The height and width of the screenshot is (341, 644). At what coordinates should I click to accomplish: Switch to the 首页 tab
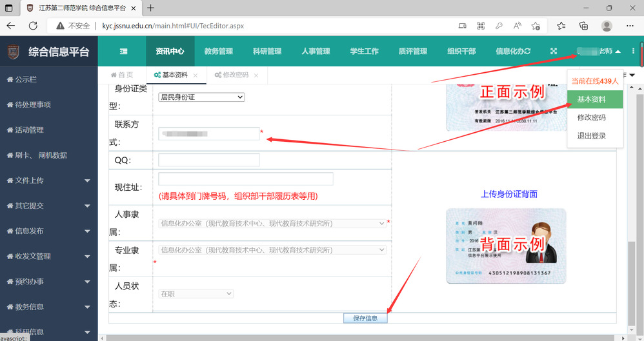coord(122,75)
